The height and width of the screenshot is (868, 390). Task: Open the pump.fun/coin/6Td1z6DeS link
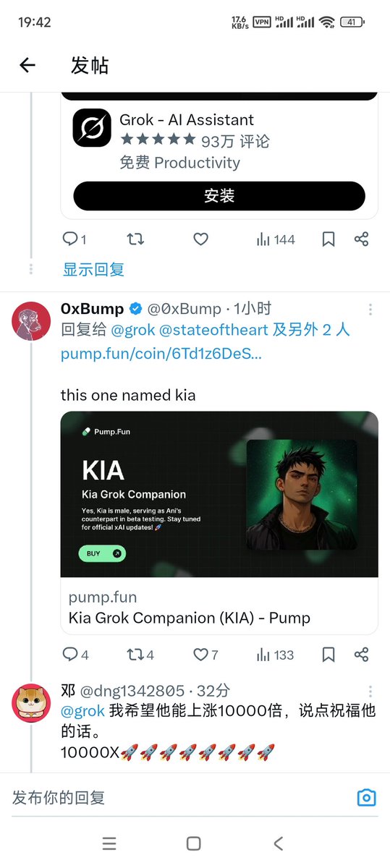[161, 354]
